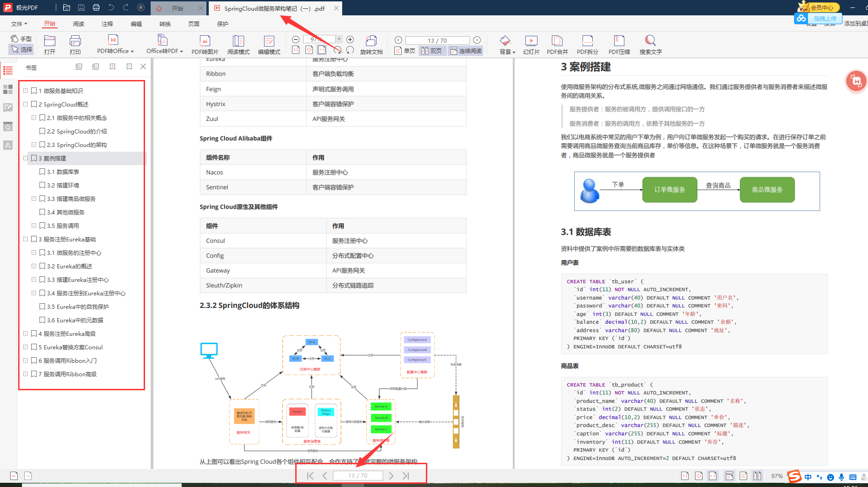Open annotations panel in left sidebar
The height and width of the screenshot is (487, 868).
(x=8, y=108)
